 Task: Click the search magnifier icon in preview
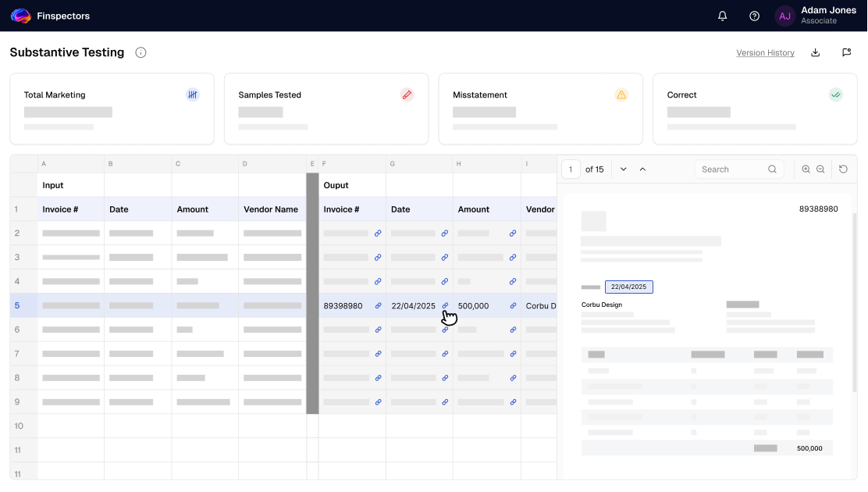pyautogui.click(x=772, y=169)
